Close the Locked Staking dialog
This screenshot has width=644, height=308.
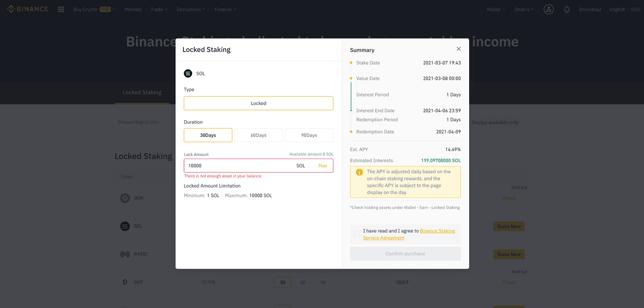[x=459, y=49]
